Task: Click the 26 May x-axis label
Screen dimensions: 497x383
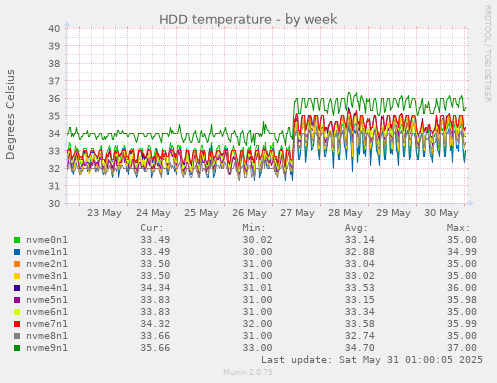Action: (249, 213)
